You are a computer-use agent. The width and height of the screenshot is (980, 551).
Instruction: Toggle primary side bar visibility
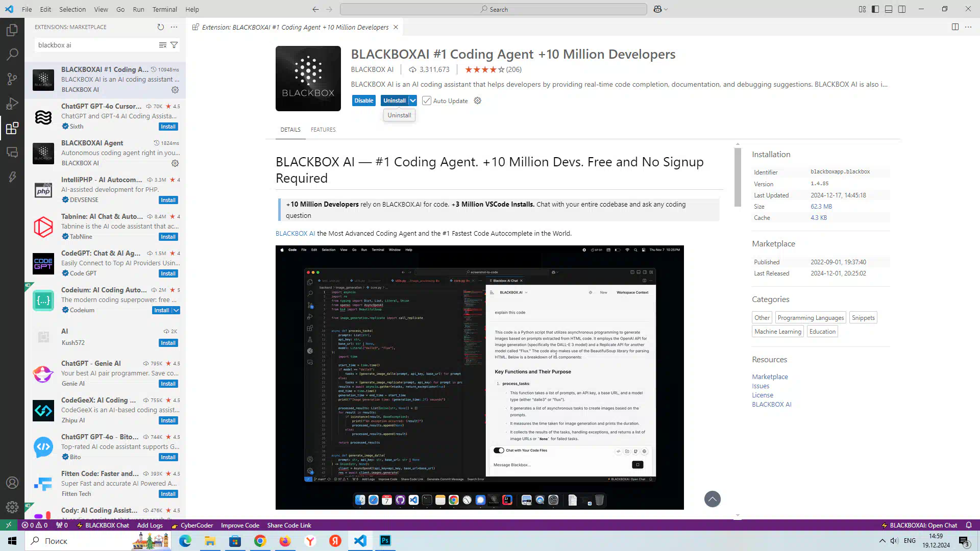[x=875, y=9]
